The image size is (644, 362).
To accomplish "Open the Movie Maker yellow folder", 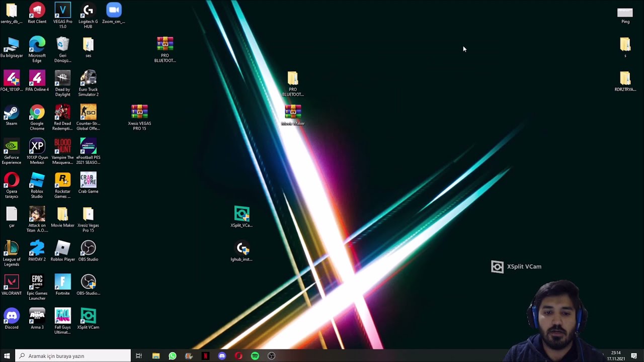I will coord(62,217).
